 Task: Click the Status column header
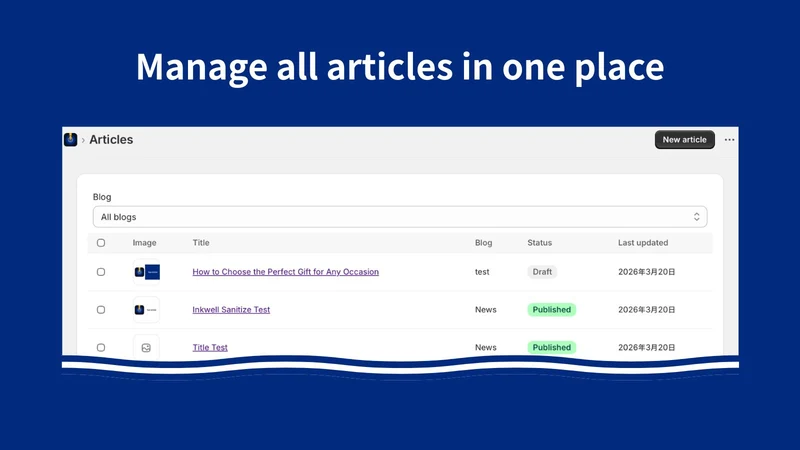(x=540, y=243)
